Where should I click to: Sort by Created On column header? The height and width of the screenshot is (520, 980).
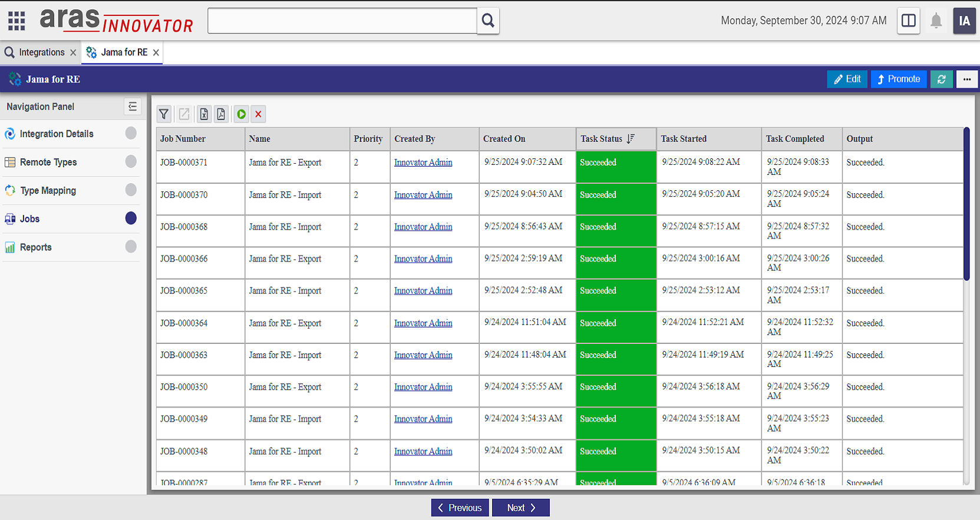click(527, 139)
